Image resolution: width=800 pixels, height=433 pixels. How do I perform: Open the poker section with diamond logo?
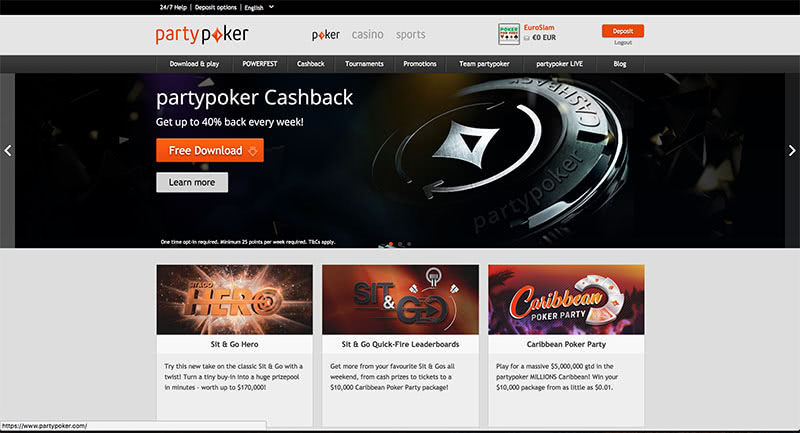(x=326, y=35)
